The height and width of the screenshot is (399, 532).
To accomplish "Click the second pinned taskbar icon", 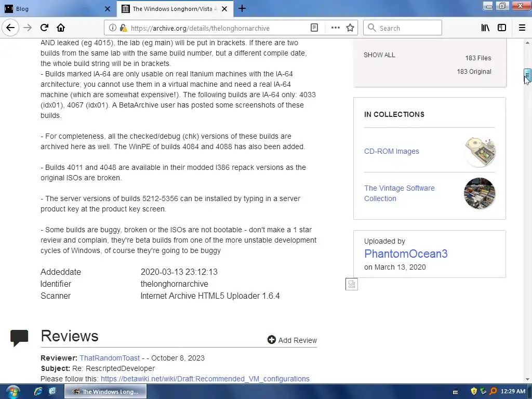I will tap(52, 392).
